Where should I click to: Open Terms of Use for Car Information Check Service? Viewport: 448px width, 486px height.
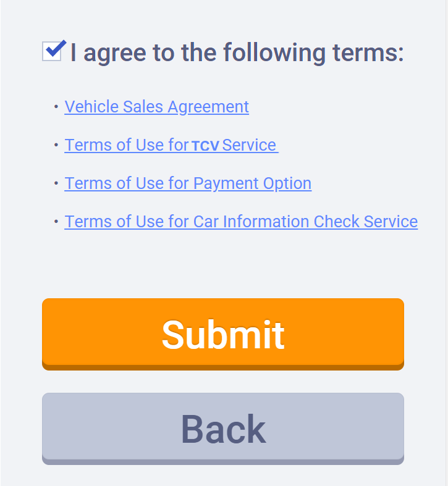pos(241,222)
